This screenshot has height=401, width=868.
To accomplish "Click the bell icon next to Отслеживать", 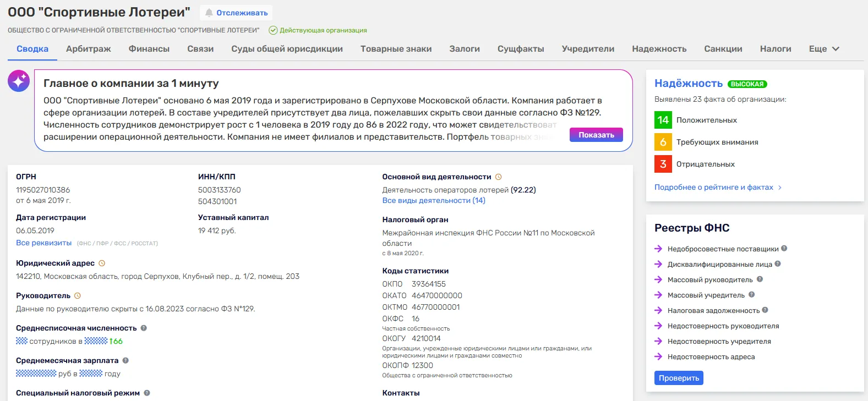I will 209,13.
